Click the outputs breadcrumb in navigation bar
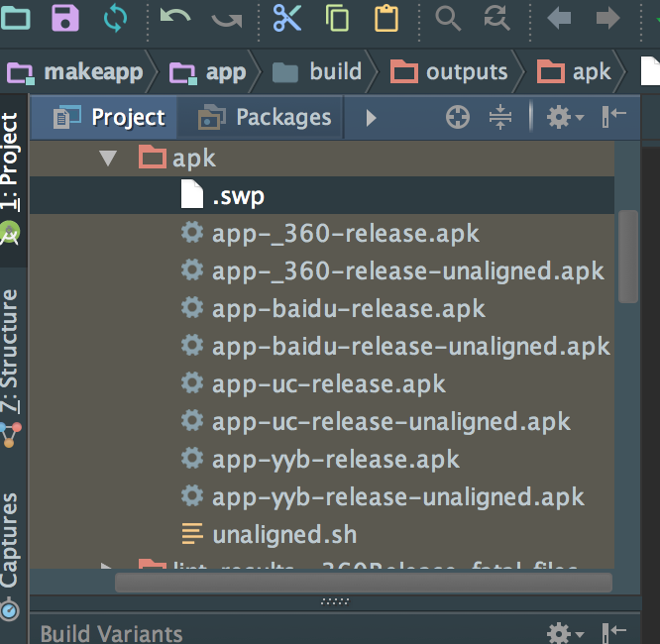This screenshot has width=660, height=644. click(451, 71)
